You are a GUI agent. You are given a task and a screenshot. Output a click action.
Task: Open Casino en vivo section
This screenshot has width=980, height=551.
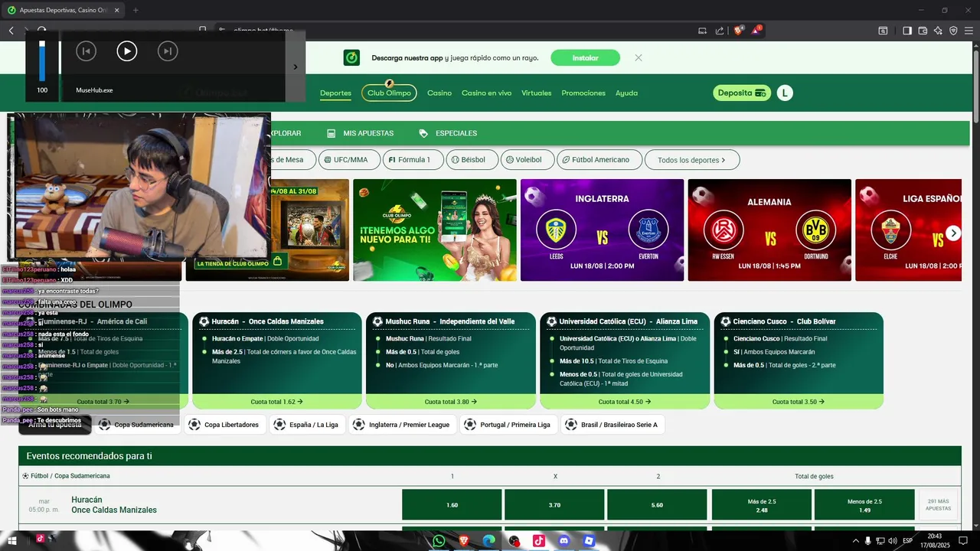[486, 93]
